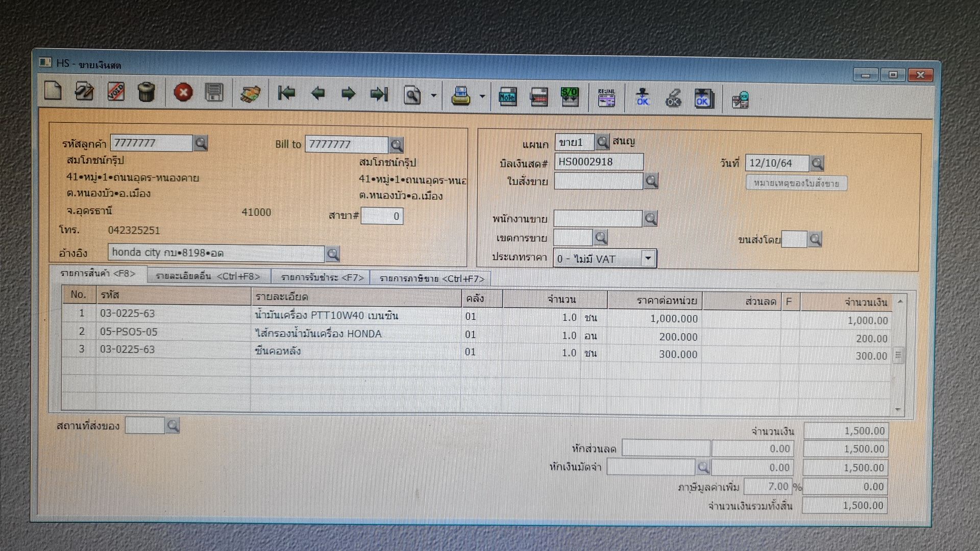Click the printer icon
Viewport: 980px width, 551px height.
tap(461, 96)
